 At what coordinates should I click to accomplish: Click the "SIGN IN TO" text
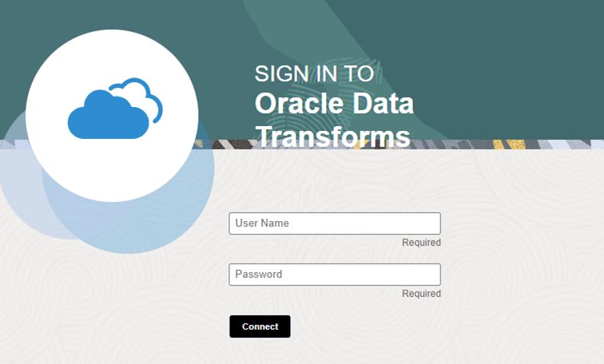(314, 73)
